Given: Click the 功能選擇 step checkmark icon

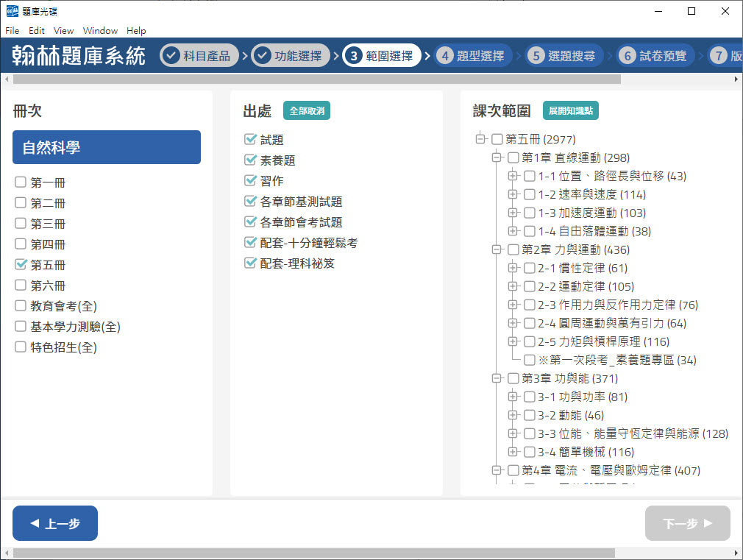Looking at the screenshot, I should point(262,56).
